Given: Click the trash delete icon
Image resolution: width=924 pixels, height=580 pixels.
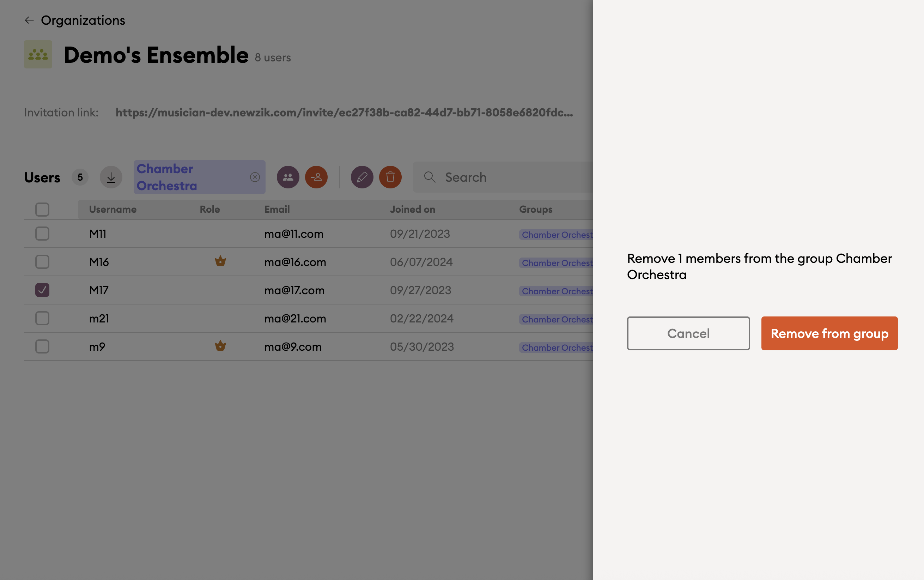Looking at the screenshot, I should pos(390,177).
